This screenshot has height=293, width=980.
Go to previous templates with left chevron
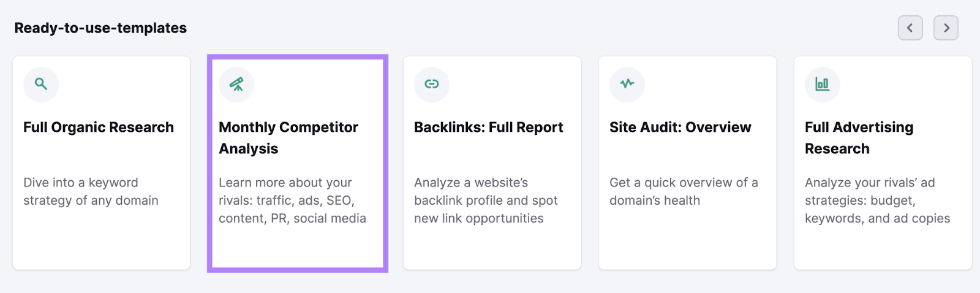[910, 28]
